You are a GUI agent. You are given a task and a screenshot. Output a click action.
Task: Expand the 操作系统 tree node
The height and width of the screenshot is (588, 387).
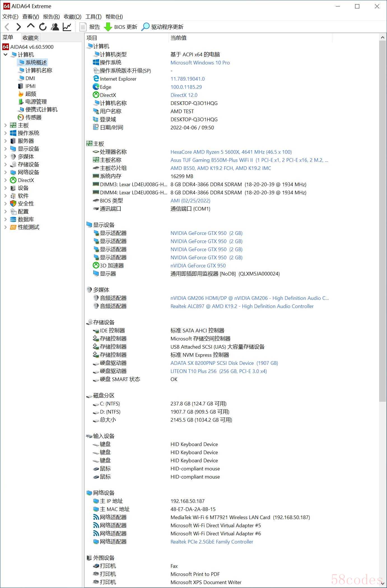pos(5,133)
